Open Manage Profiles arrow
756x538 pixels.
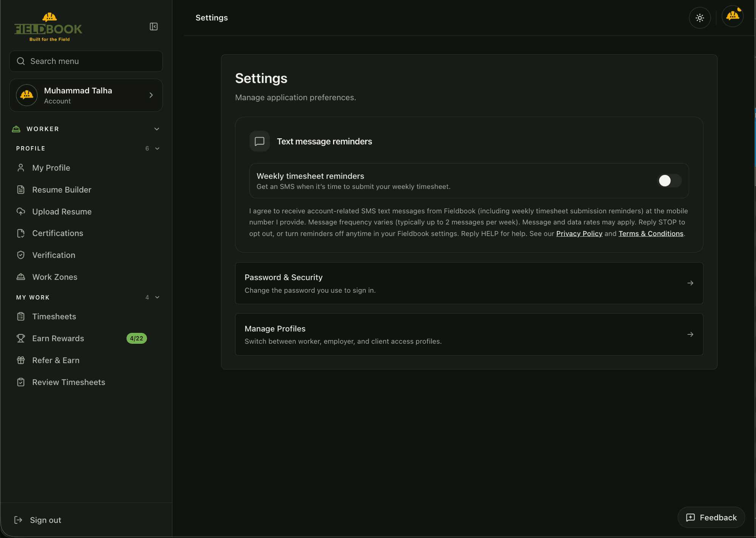pos(690,334)
